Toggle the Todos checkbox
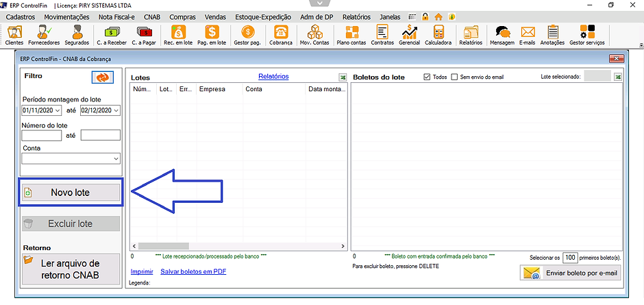644x305 pixels. (426, 77)
